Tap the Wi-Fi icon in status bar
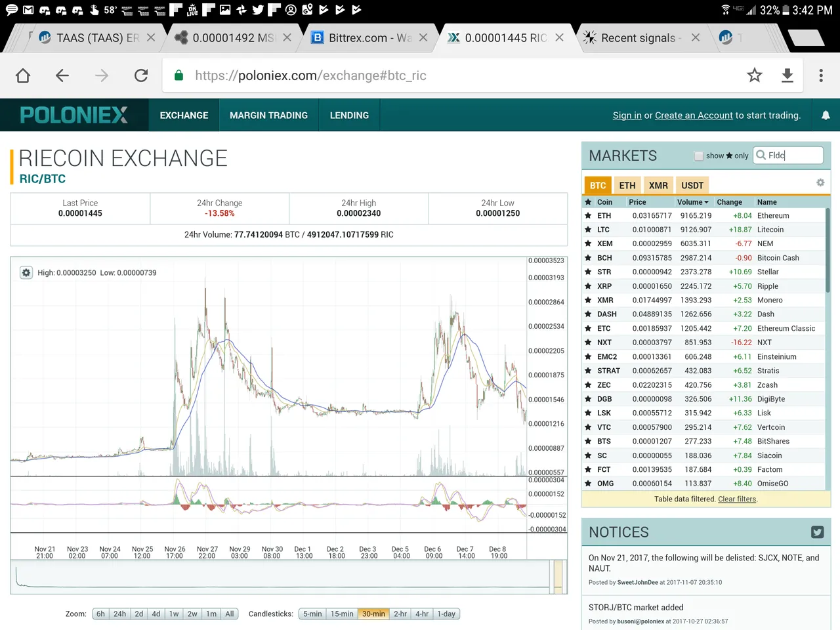Image resolution: width=840 pixels, height=630 pixels. click(x=726, y=10)
